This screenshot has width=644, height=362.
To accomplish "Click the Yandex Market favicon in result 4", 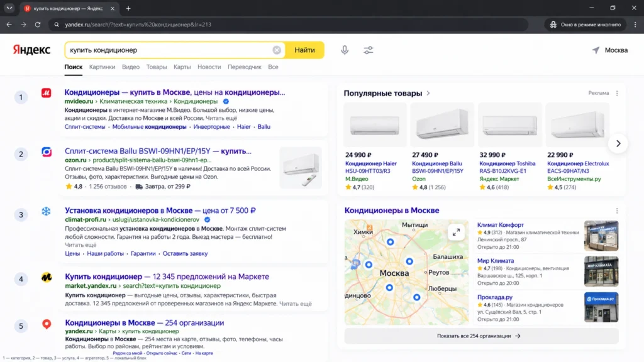I will pyautogui.click(x=47, y=277).
